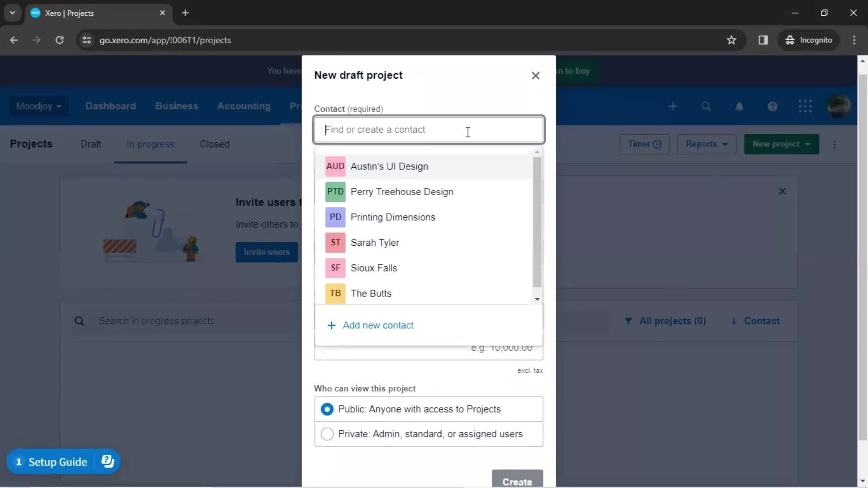Select Austin's UI Design contact
This screenshot has width=868, height=488.
[x=424, y=166]
